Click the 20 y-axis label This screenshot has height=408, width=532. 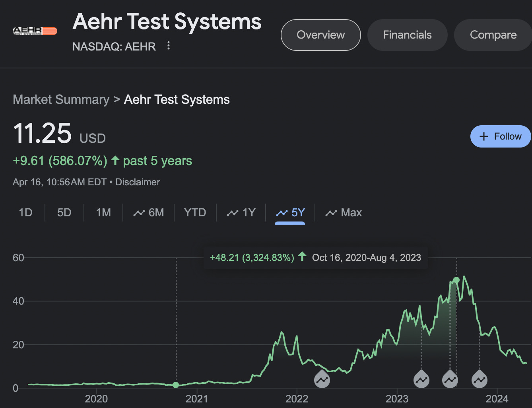tap(18, 345)
